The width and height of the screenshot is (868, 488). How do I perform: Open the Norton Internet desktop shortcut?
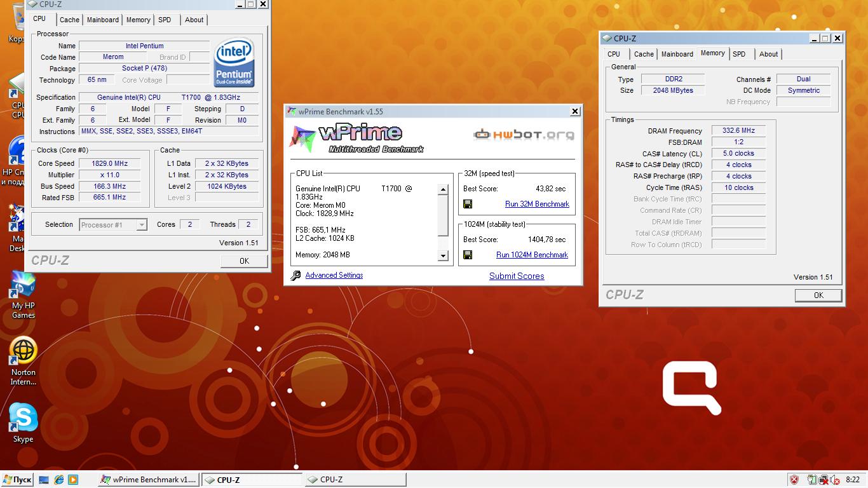(x=24, y=361)
